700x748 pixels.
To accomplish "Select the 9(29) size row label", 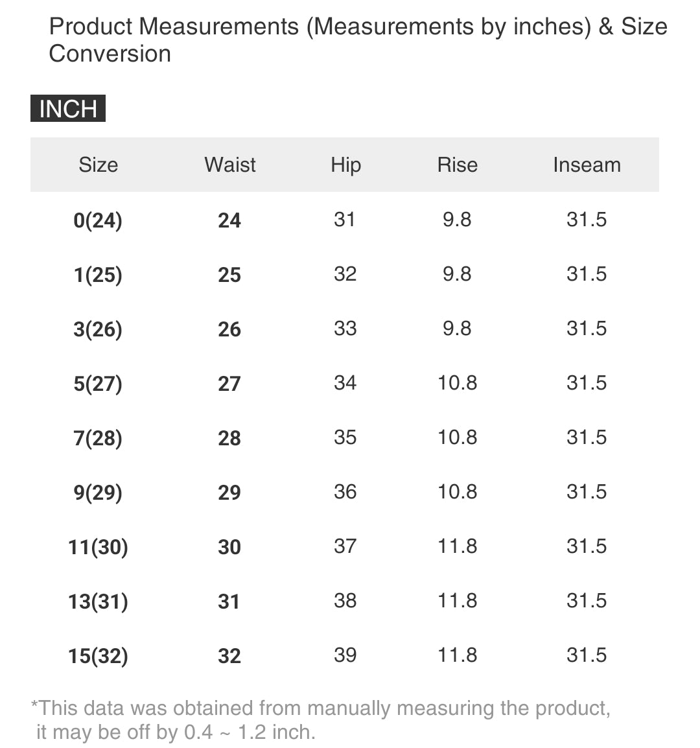I will (98, 493).
